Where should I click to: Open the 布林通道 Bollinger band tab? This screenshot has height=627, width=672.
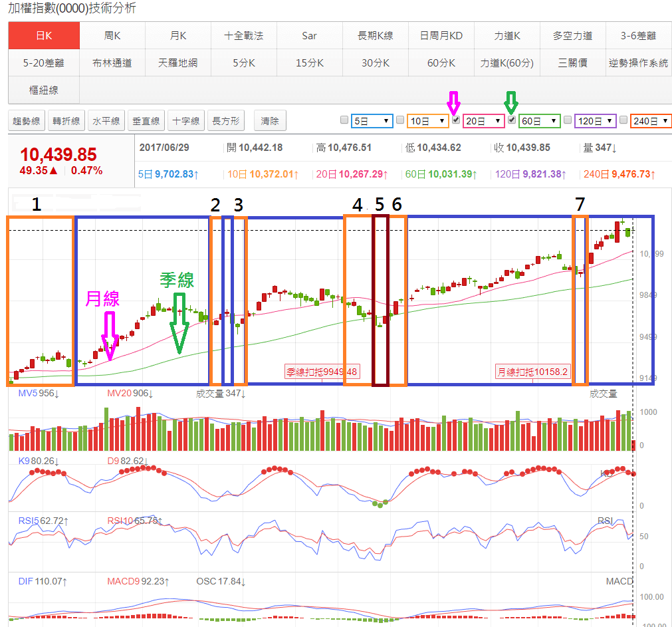tap(112, 63)
